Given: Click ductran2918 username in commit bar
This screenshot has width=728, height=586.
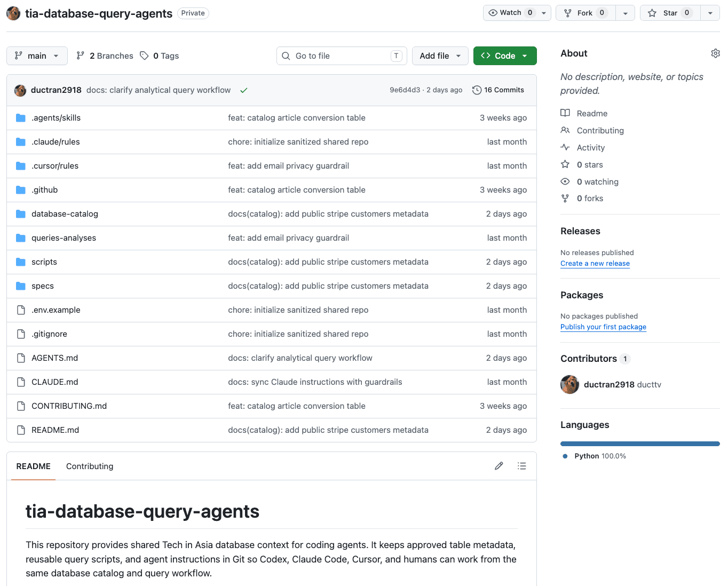Looking at the screenshot, I should [56, 90].
